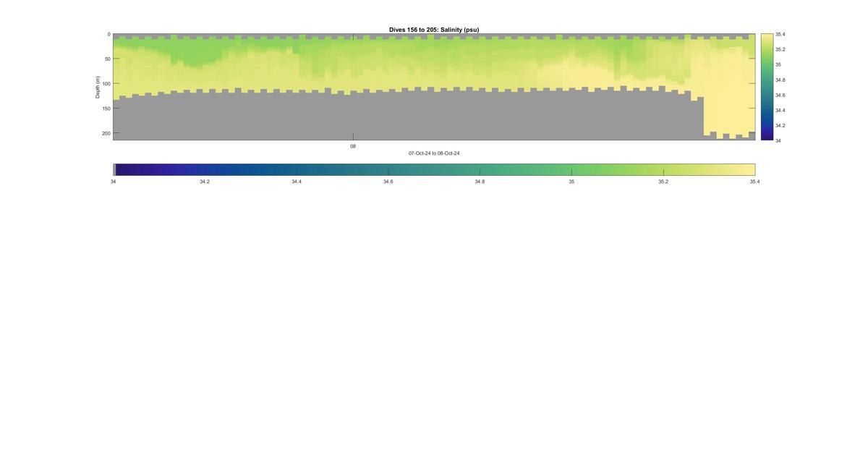The height and width of the screenshot is (450, 868).
Task: Click the date range label '07-Oct-24 to 08-Oct-24'
Action: 434,153
